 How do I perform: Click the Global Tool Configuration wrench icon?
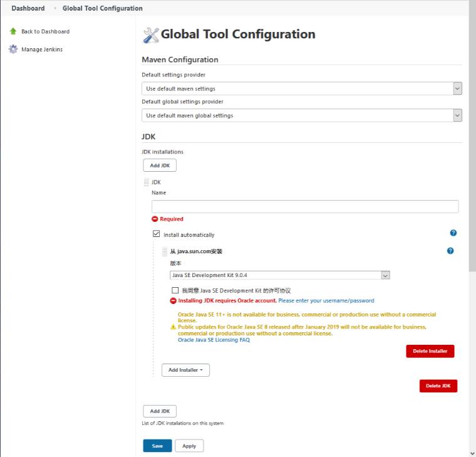click(151, 35)
